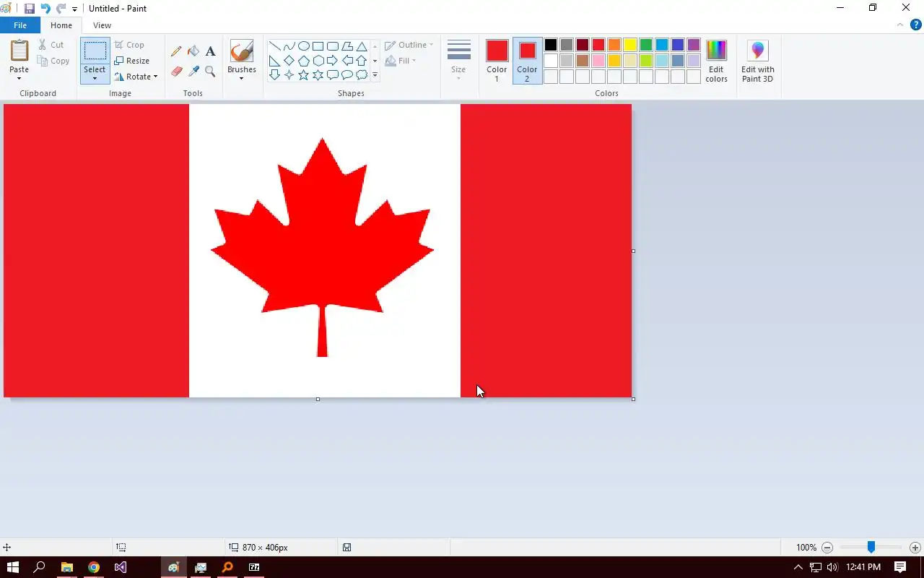924x578 pixels.
Task: Activate Color 1 selector
Action: pyautogui.click(x=497, y=61)
